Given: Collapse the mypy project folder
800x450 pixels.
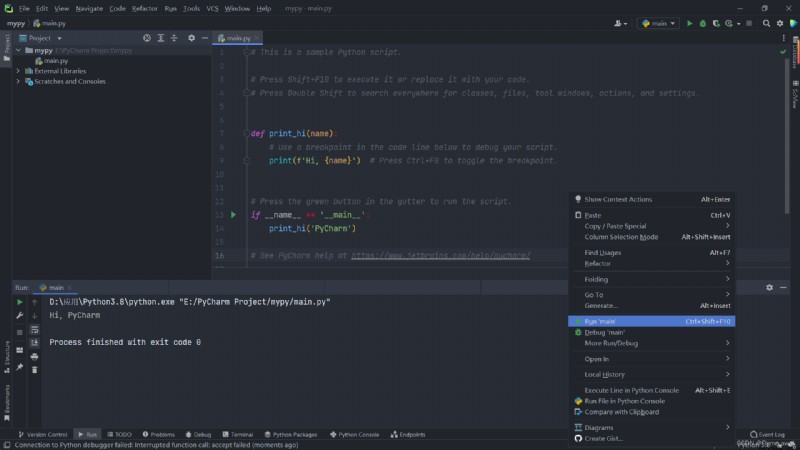Looking at the screenshot, I should [18, 51].
